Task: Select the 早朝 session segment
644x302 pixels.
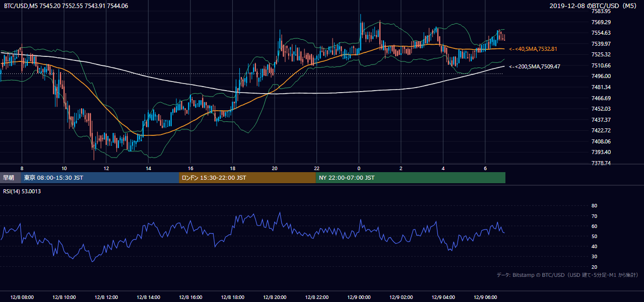Action: pos(9,178)
